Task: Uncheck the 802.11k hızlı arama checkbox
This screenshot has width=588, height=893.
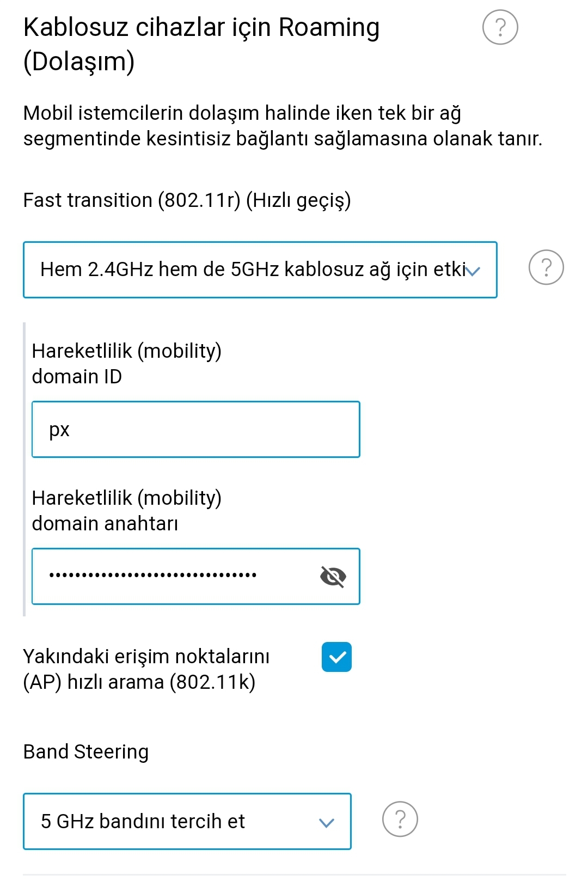Action: pos(336,657)
